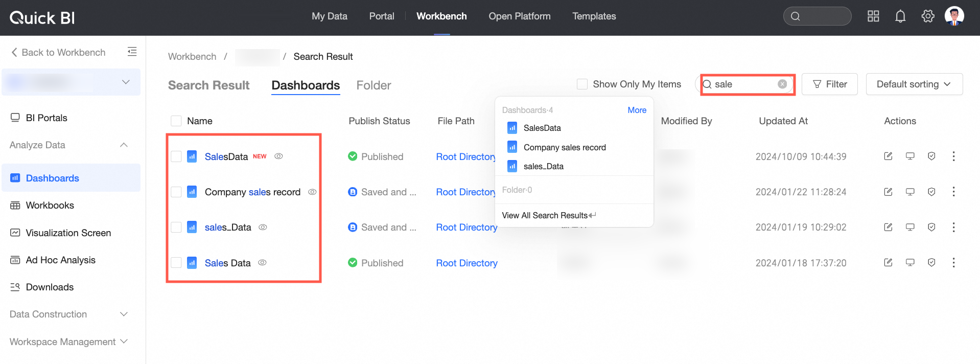Edit the Company sales record dashboard
This screenshot has height=364, width=980.
(x=888, y=192)
